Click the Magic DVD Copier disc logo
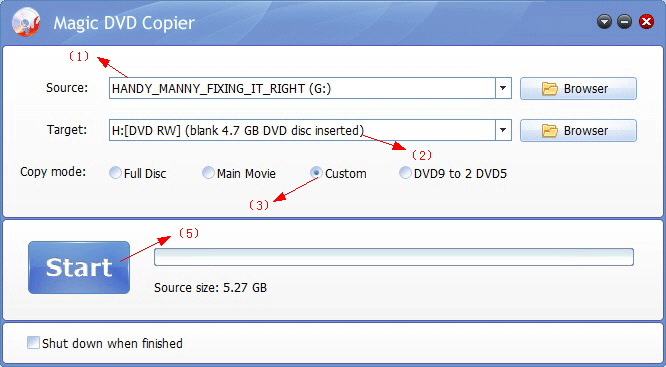The height and width of the screenshot is (367, 666). pos(26,23)
